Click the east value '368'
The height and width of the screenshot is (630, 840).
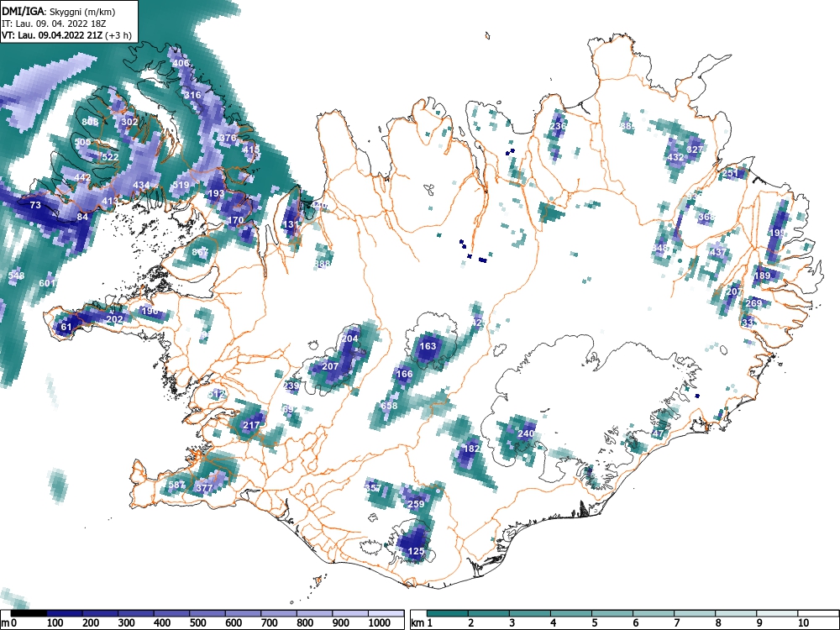point(706,217)
